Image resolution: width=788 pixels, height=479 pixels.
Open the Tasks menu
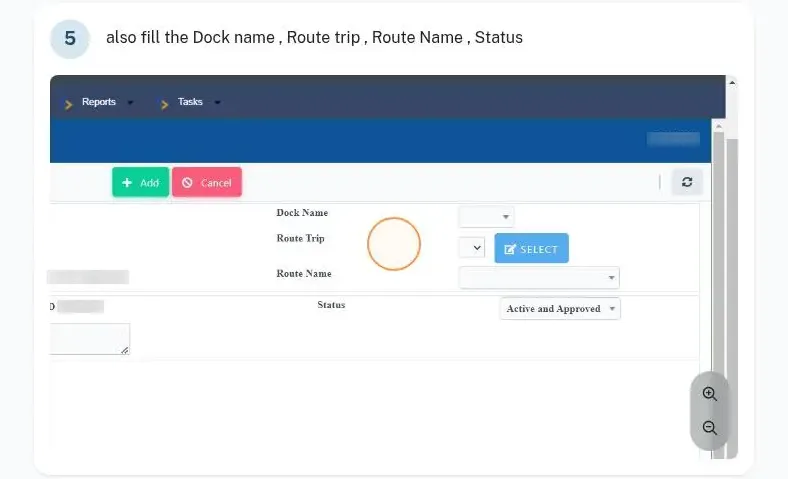[190, 102]
